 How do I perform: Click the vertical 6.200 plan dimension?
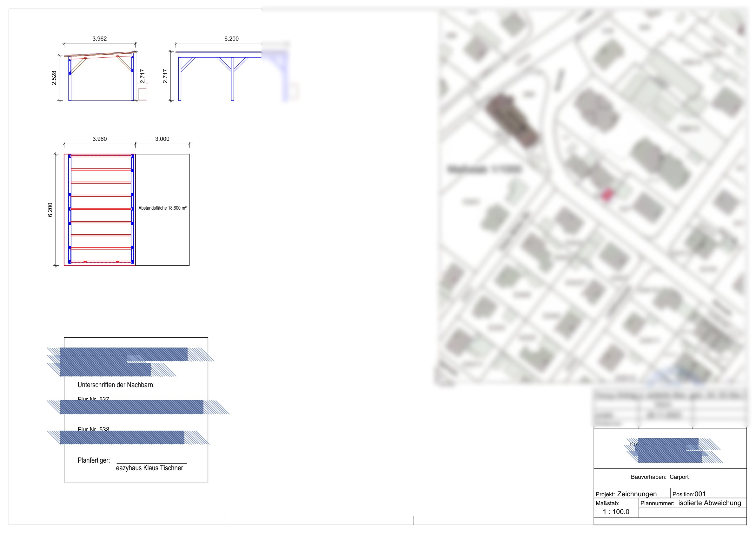pos(50,210)
